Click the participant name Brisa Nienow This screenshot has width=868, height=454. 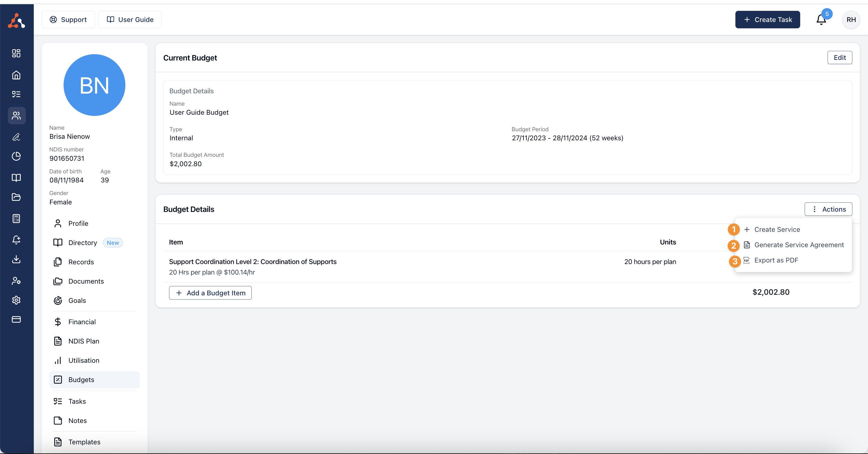pos(70,136)
